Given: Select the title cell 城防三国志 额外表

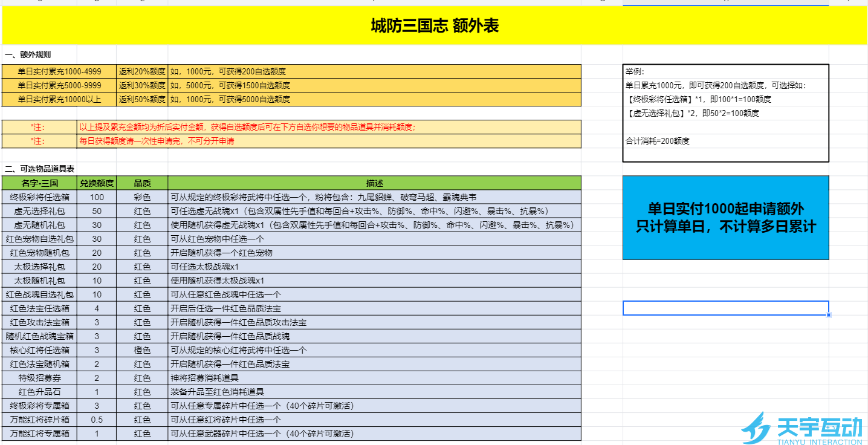Looking at the screenshot, I should pyautogui.click(x=434, y=25).
